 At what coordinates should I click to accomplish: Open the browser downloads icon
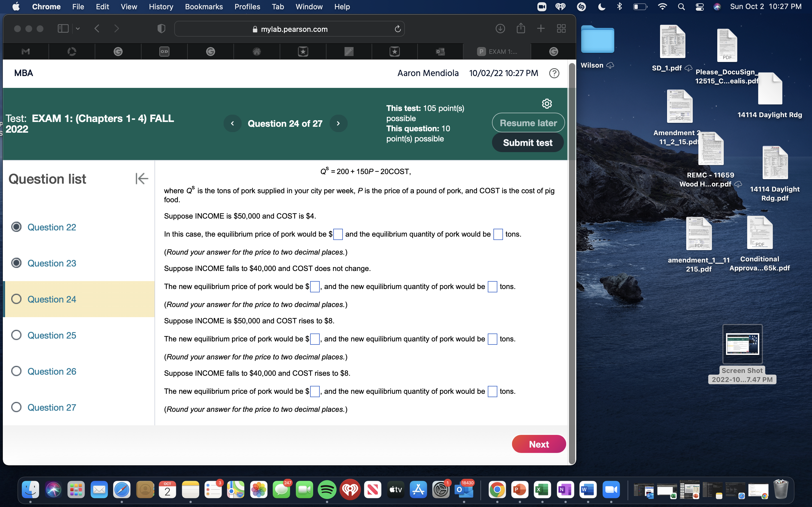(x=500, y=29)
